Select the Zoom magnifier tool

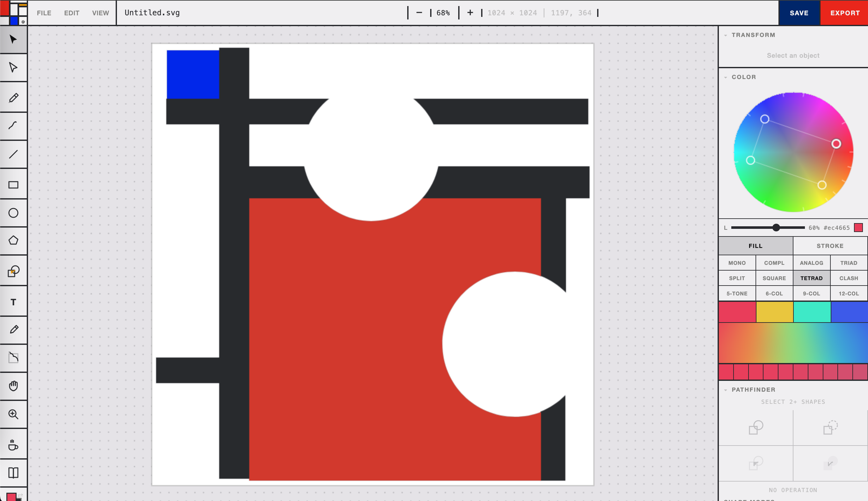tap(13, 415)
